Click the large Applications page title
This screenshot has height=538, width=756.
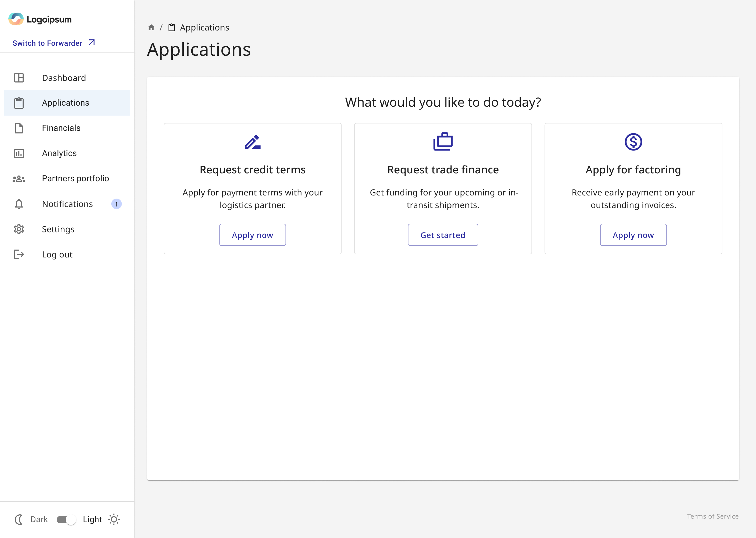tap(199, 50)
